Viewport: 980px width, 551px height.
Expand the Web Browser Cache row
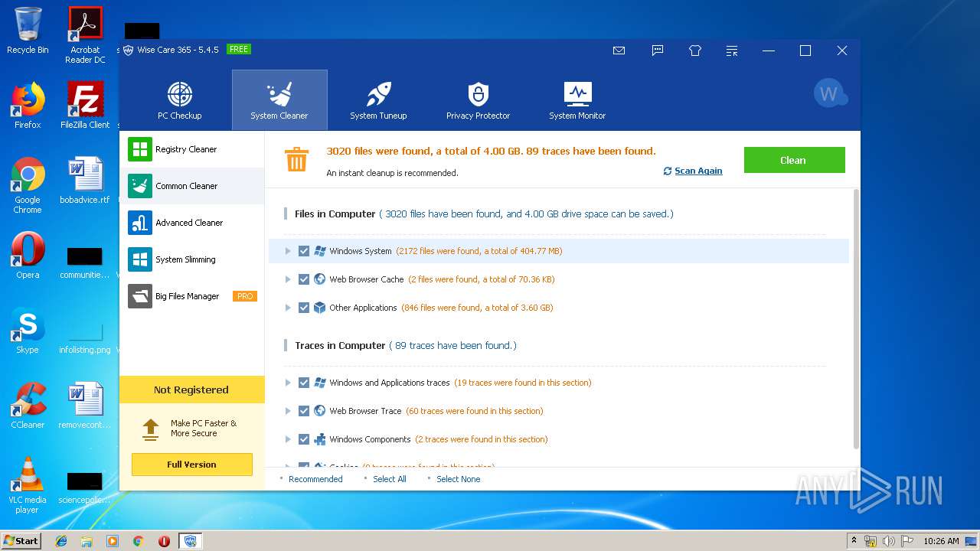coord(288,279)
